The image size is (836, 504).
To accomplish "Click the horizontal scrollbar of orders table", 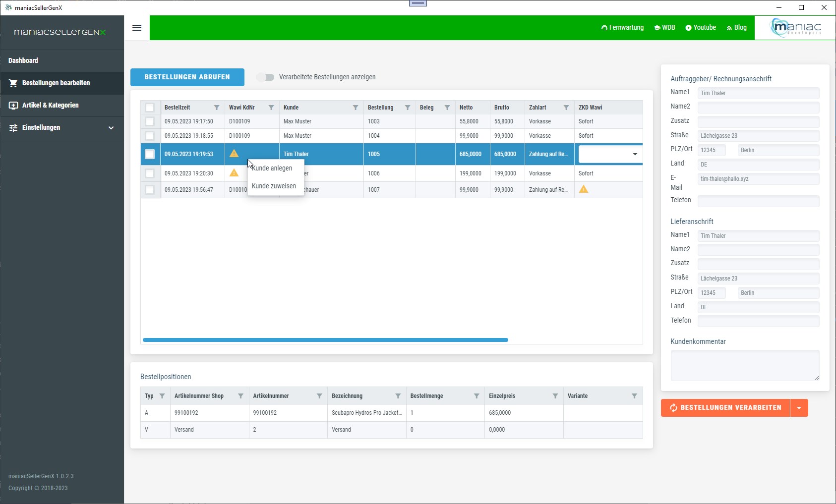I will point(325,340).
